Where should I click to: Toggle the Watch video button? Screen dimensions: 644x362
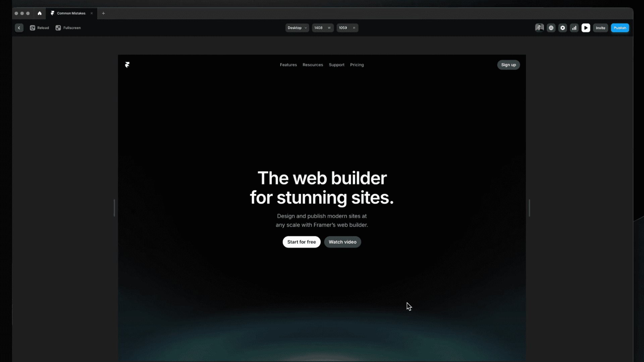[x=342, y=242]
